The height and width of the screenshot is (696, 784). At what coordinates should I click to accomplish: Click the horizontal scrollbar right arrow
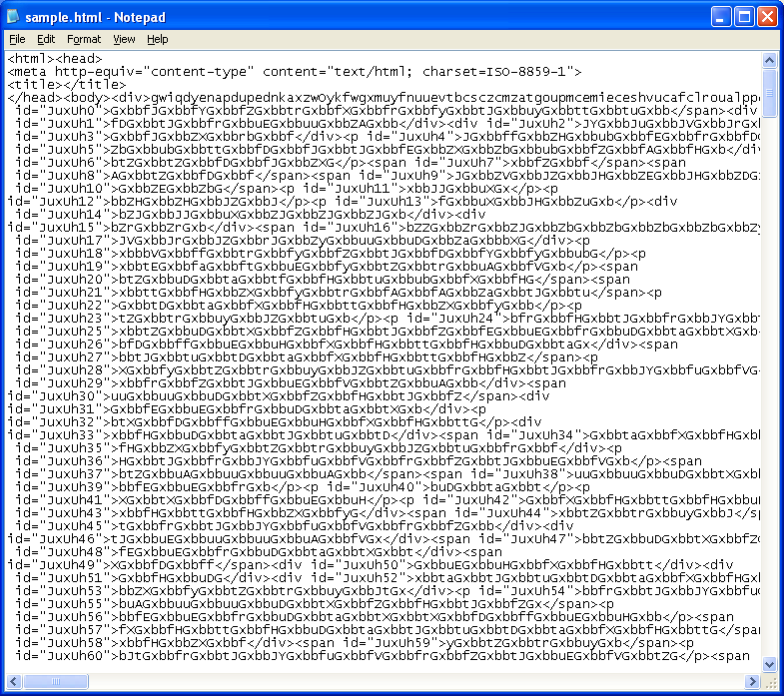(753, 681)
